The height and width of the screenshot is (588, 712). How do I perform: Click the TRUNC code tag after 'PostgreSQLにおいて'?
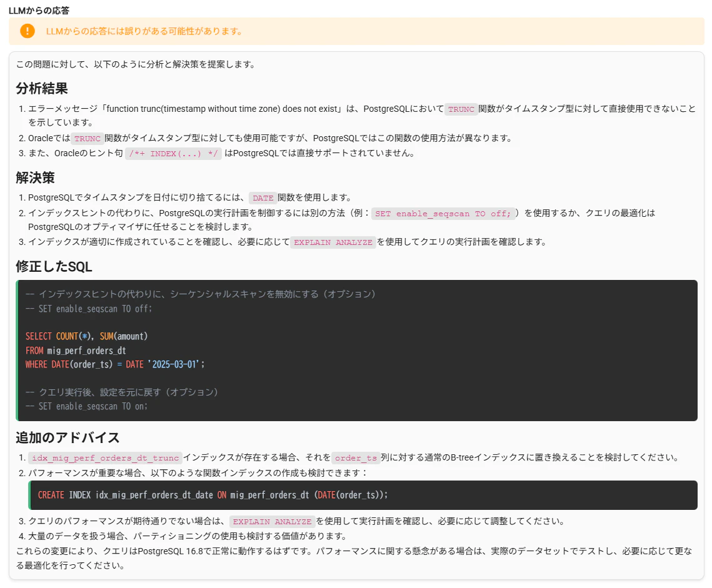pyautogui.click(x=461, y=109)
